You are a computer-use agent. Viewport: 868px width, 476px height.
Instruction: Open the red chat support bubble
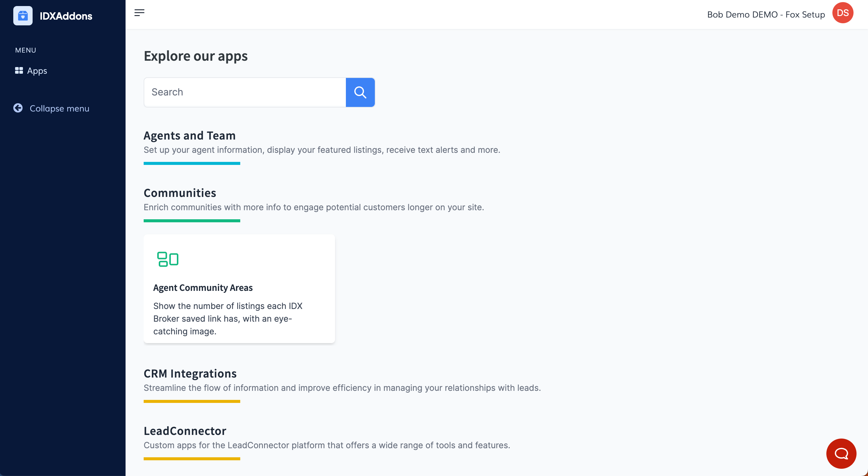click(841, 453)
